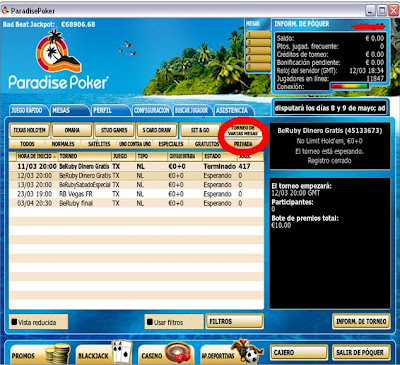Click BeRuby Dinero Gratis (45133673) title
This screenshot has width=400, height=365.
[x=329, y=131]
